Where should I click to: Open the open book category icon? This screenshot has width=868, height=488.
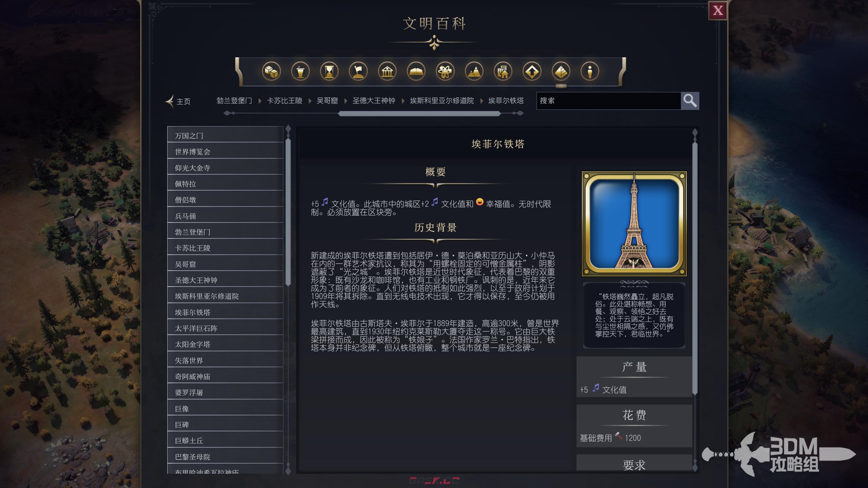tap(416, 72)
